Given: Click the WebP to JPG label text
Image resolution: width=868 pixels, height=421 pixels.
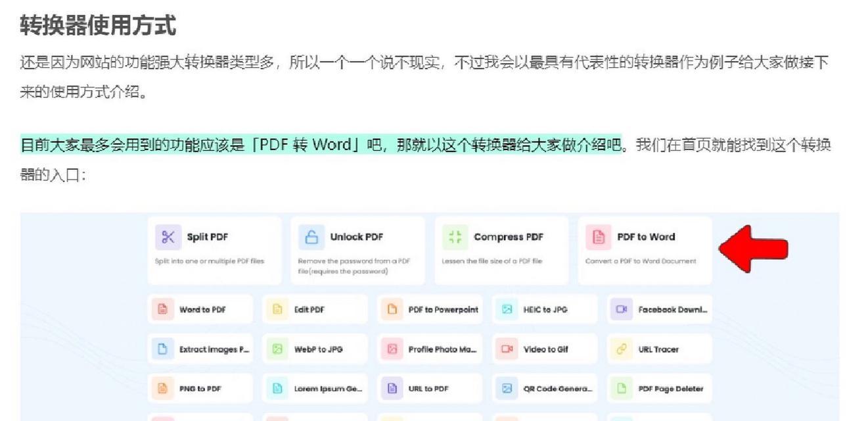Looking at the screenshot, I should (x=318, y=349).
